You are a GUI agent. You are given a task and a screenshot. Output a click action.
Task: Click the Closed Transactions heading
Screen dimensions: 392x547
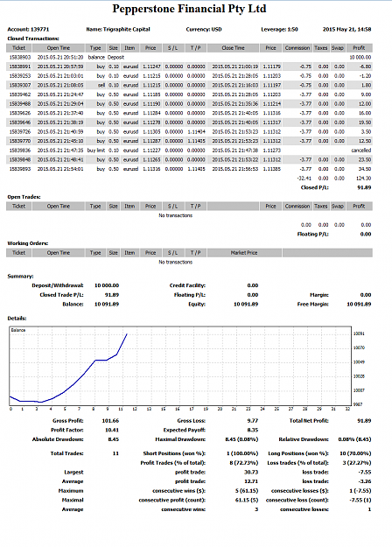pos(33,39)
